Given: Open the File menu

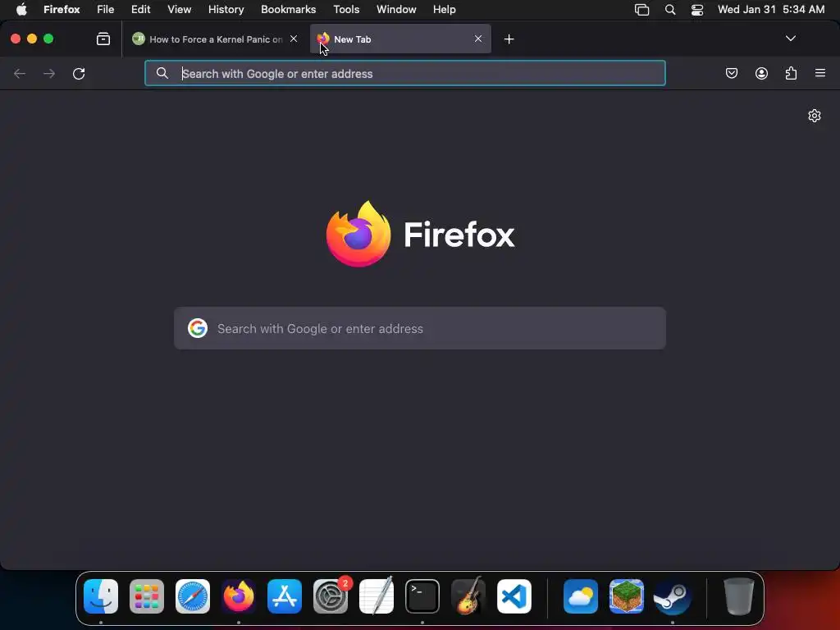Looking at the screenshot, I should tap(106, 10).
